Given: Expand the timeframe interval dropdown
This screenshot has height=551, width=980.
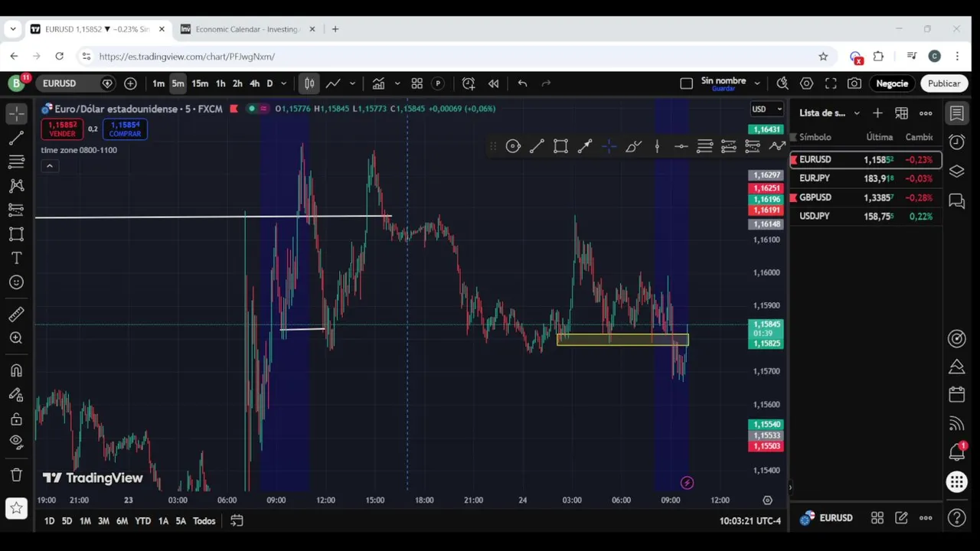Looking at the screenshot, I should pyautogui.click(x=283, y=83).
